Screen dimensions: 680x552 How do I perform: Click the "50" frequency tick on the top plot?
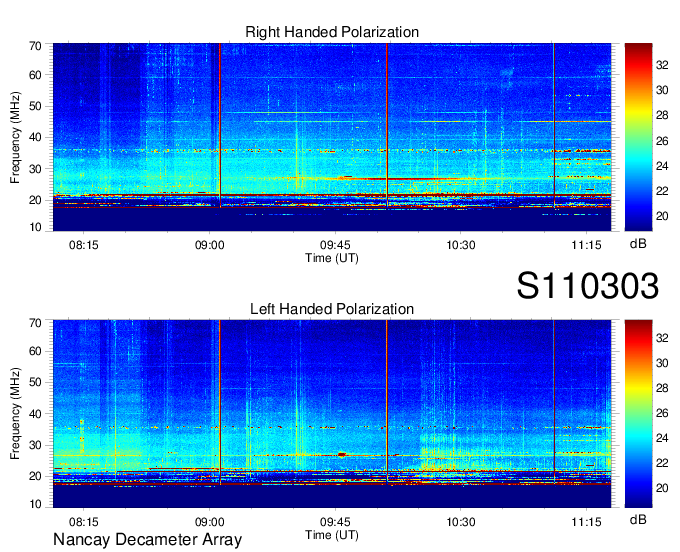click(35, 106)
